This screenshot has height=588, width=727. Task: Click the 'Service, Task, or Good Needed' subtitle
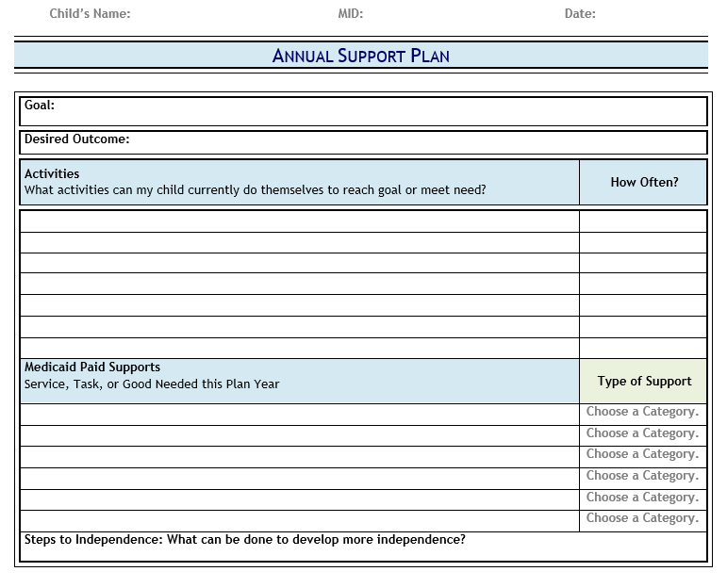coord(152,384)
